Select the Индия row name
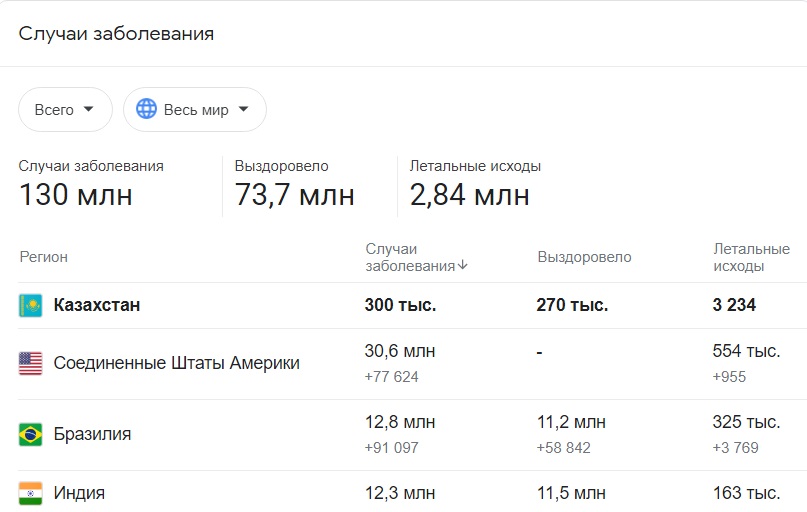 click(x=79, y=493)
